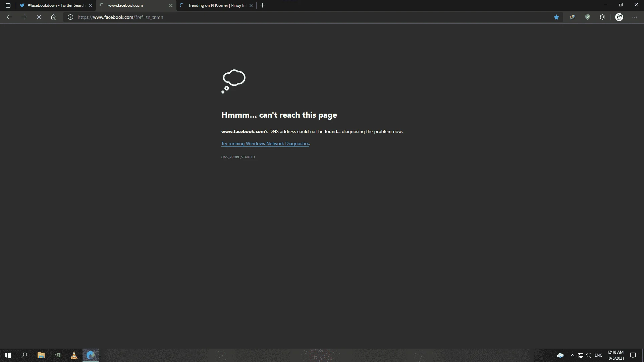This screenshot has height=362, width=644.
Task: Open the Settings and more menu
Action: pos(635,17)
